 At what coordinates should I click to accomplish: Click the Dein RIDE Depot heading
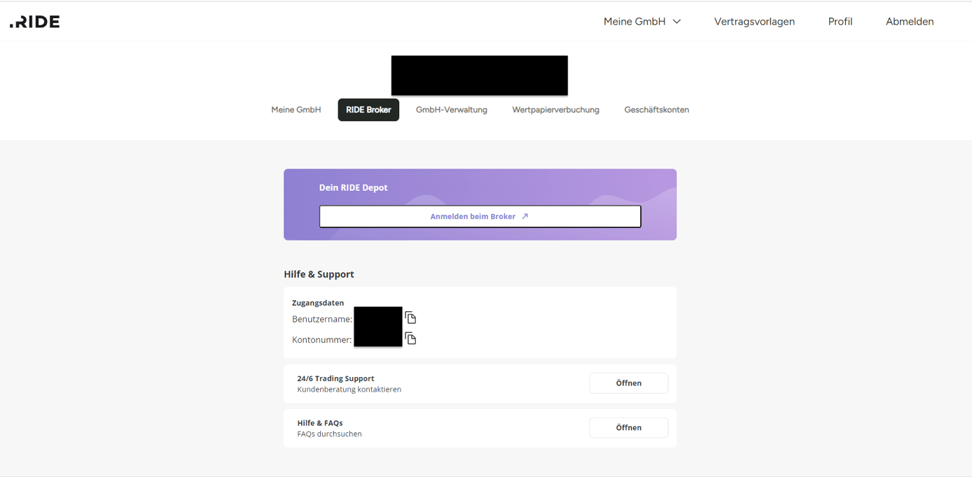pyautogui.click(x=353, y=188)
